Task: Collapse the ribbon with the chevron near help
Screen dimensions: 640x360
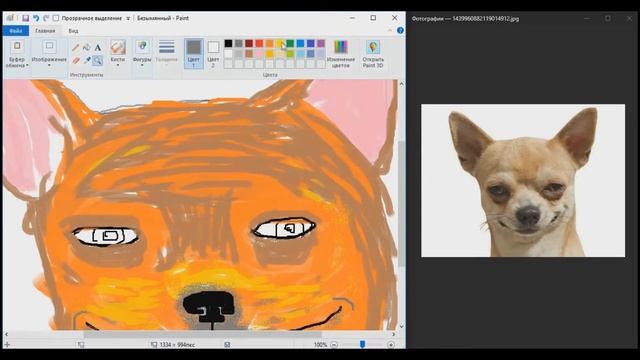Action: pos(390,31)
